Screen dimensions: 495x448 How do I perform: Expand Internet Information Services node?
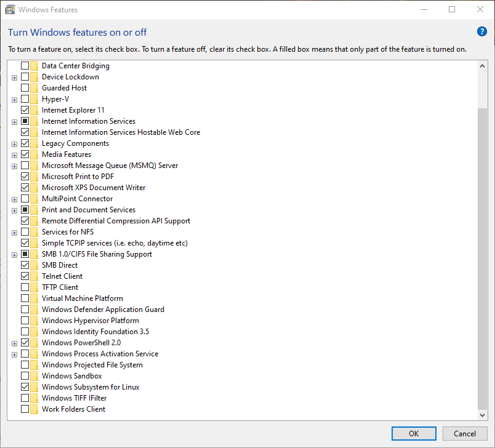coord(15,122)
